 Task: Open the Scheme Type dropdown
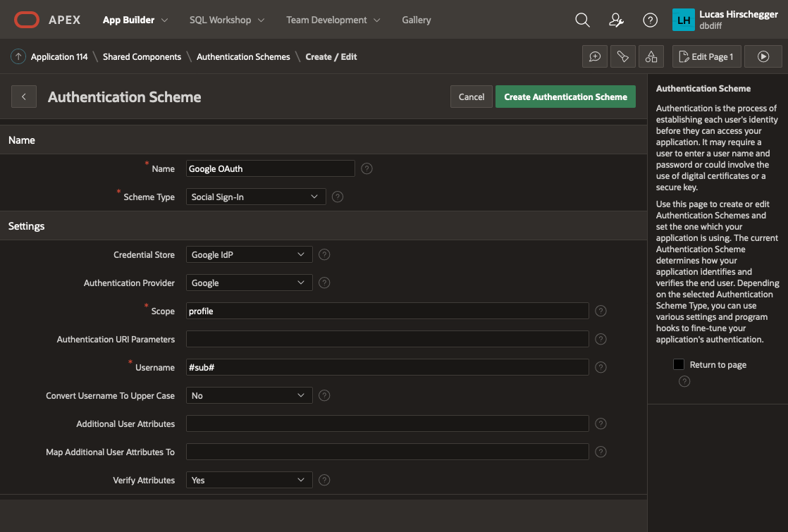(x=255, y=197)
